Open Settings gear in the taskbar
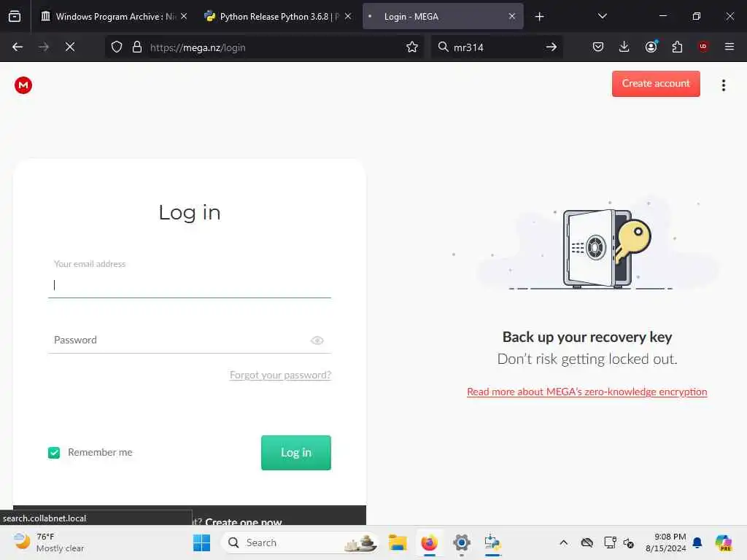Viewport: 747px width, 560px height. (x=461, y=542)
